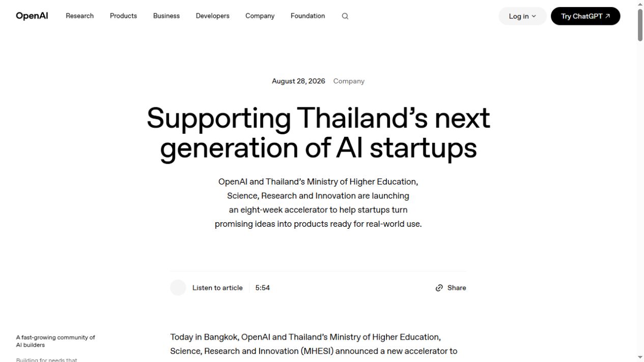Screen dimensions: 644x362
Task: Click the Share text link
Action: point(457,288)
